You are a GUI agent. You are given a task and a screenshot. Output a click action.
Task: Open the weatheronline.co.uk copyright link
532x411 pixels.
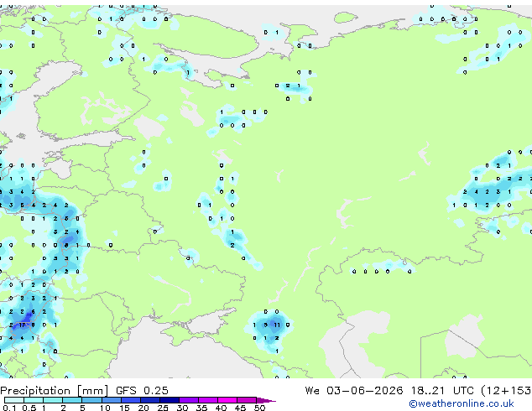coord(462,403)
